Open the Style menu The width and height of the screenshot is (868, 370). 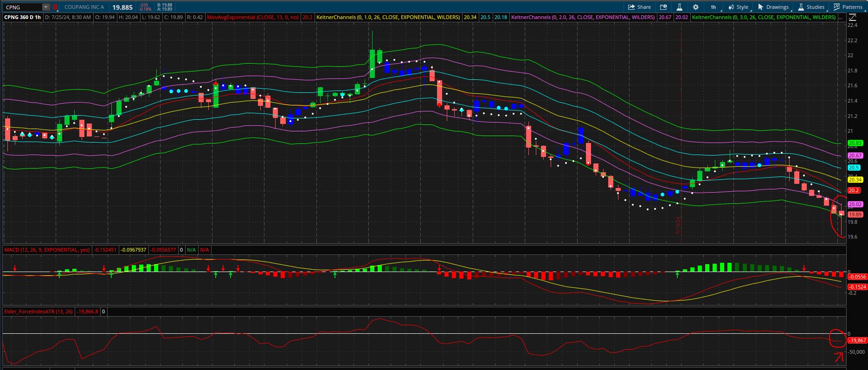(x=739, y=7)
